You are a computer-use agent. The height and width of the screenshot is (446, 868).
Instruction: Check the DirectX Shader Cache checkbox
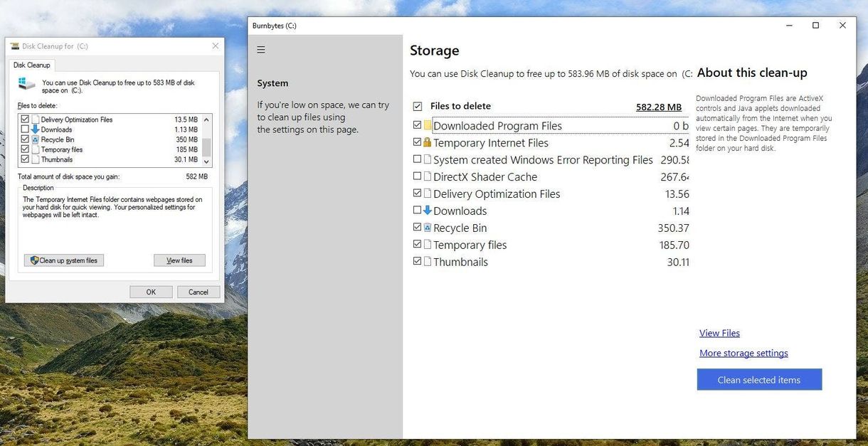click(x=418, y=176)
